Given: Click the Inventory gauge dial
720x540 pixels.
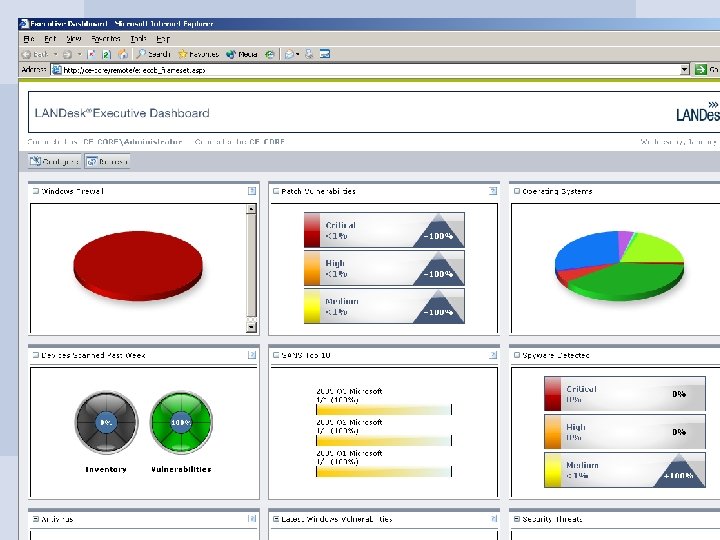Looking at the screenshot, I should click(x=106, y=422).
